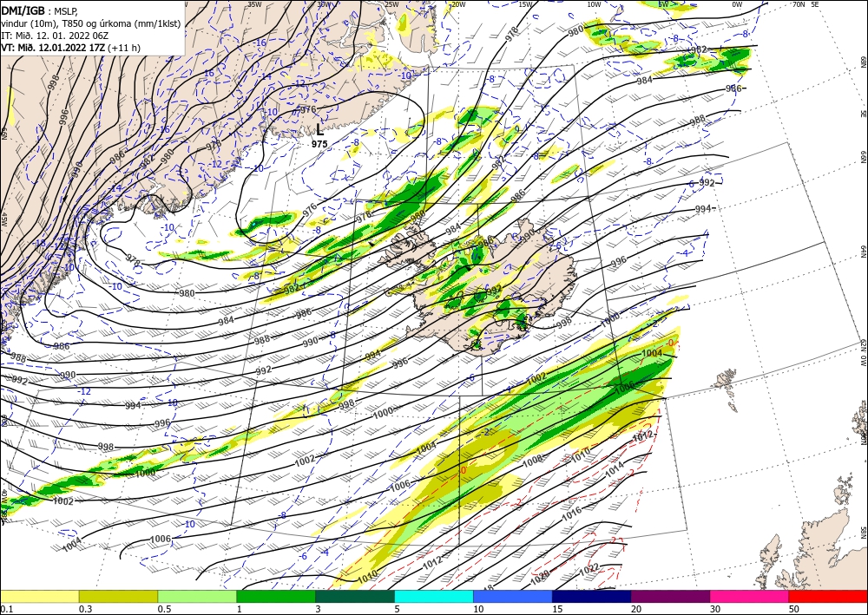Select the red 50+ legend swatch
The width and height of the screenshot is (868, 615).
pyautogui.click(x=828, y=596)
